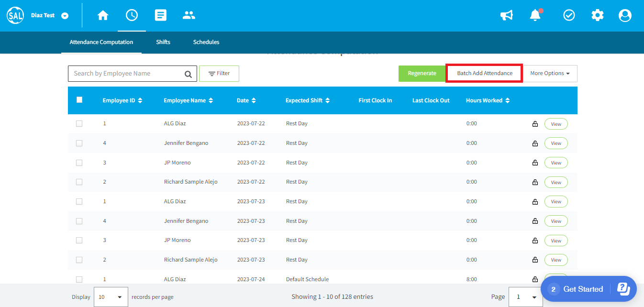Image resolution: width=644 pixels, height=307 pixels.
Task: Toggle the select-all header checkbox
Action: point(79,100)
